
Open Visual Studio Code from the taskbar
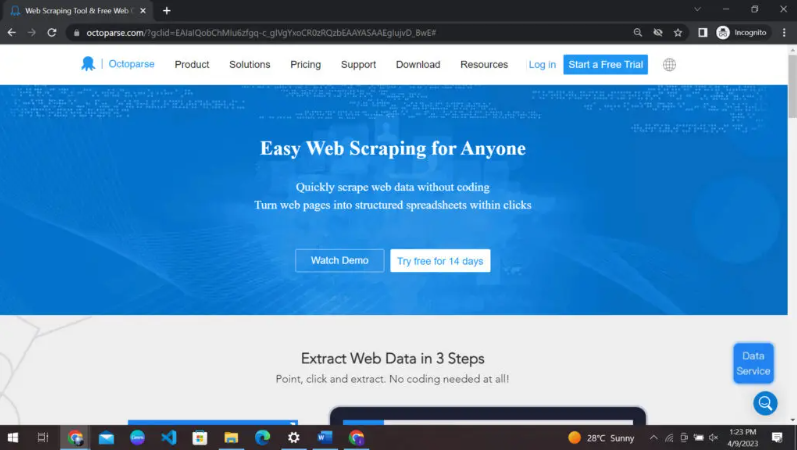168,438
